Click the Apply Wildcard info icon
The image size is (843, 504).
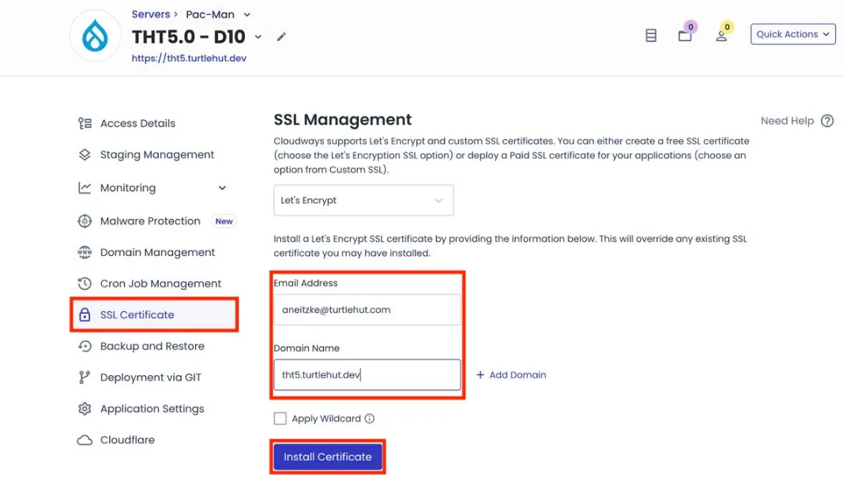pyautogui.click(x=369, y=419)
